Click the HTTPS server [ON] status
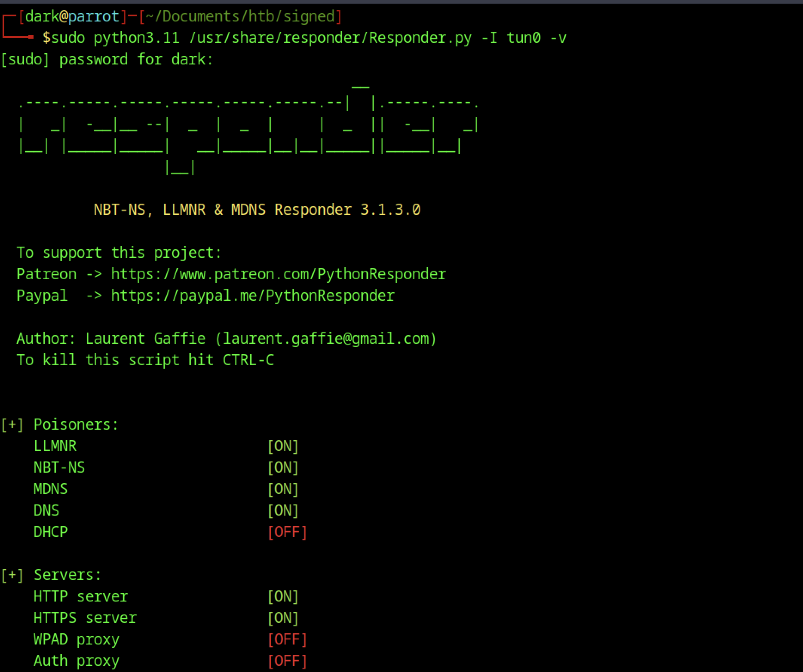 coord(282,618)
